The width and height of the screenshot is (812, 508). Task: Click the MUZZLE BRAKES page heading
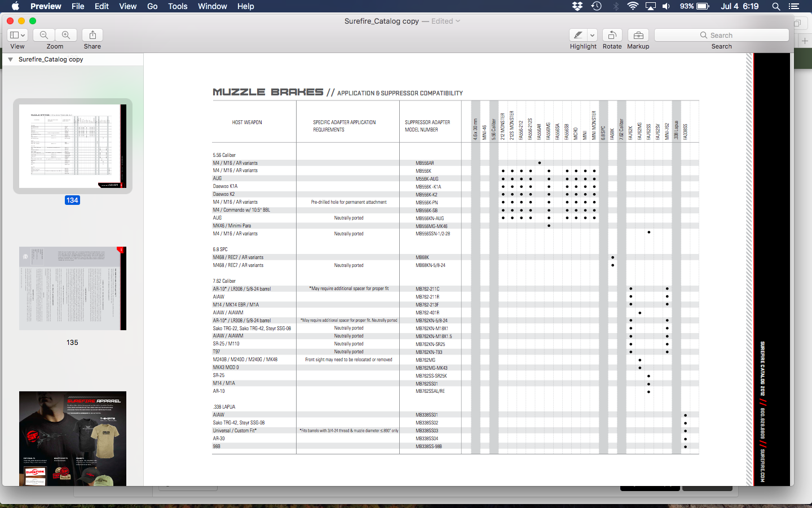[268, 92]
